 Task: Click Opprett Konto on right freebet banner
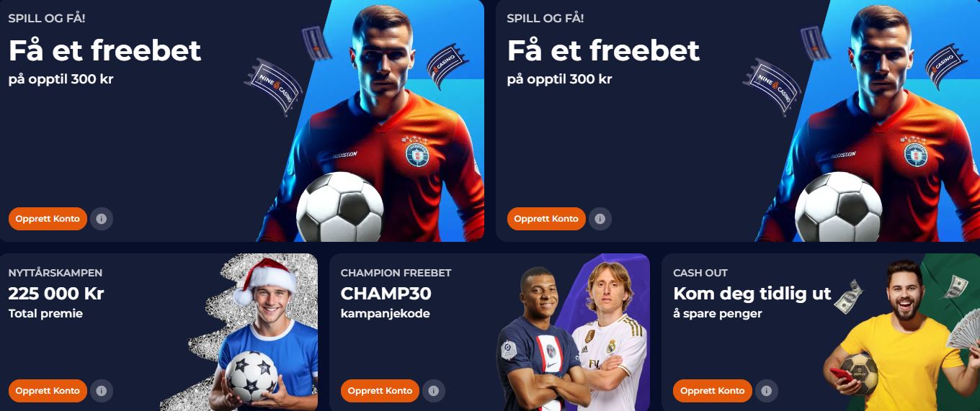pos(546,219)
